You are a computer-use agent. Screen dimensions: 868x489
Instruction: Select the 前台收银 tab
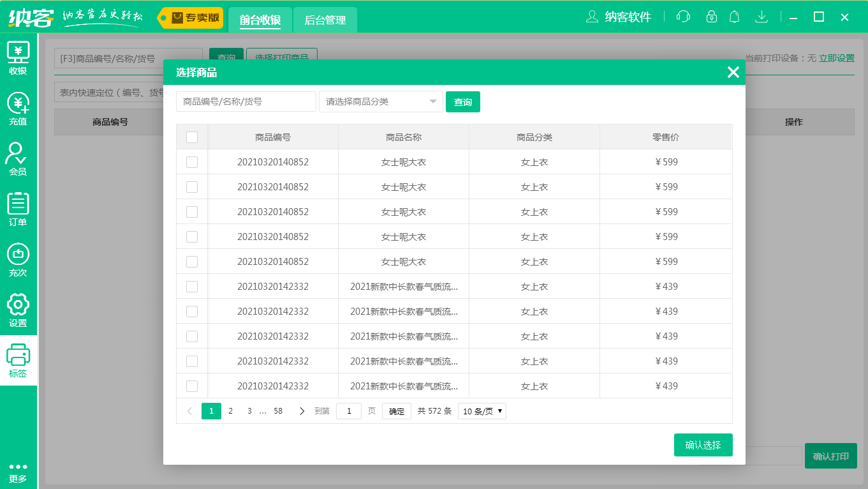(260, 20)
